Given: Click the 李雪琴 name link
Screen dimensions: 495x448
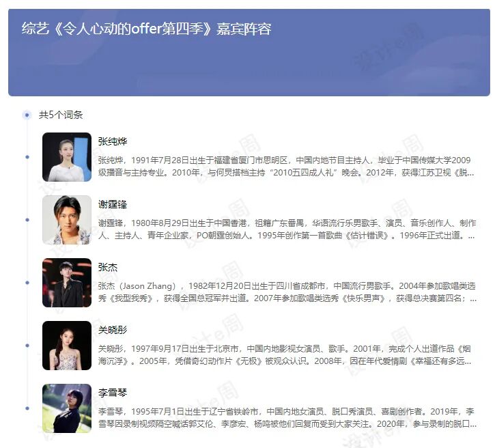Looking at the screenshot, I should coord(113,393).
